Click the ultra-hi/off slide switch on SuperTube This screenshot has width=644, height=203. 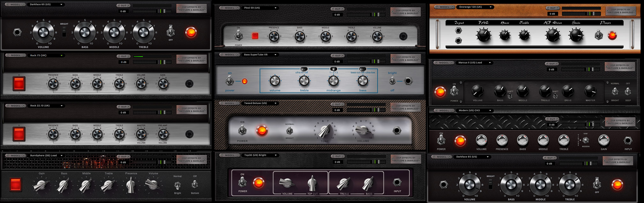[x=304, y=69]
